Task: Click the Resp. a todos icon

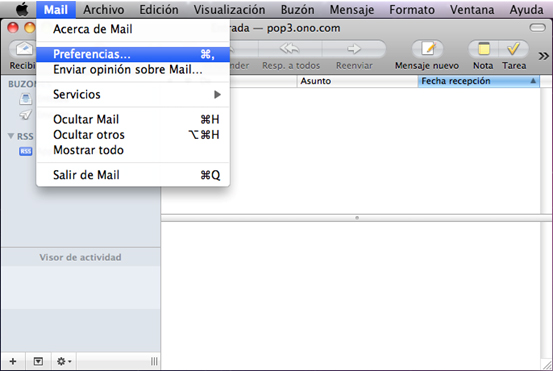Action: [290, 49]
